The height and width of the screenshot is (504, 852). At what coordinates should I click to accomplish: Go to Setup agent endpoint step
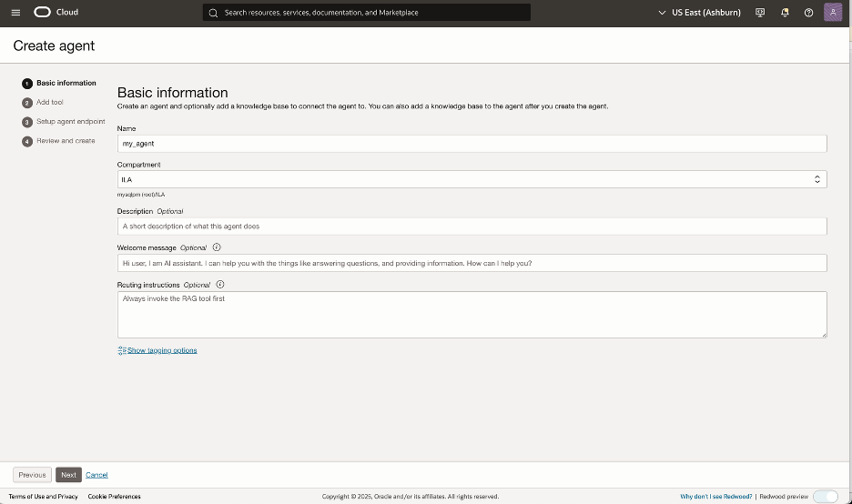point(71,122)
